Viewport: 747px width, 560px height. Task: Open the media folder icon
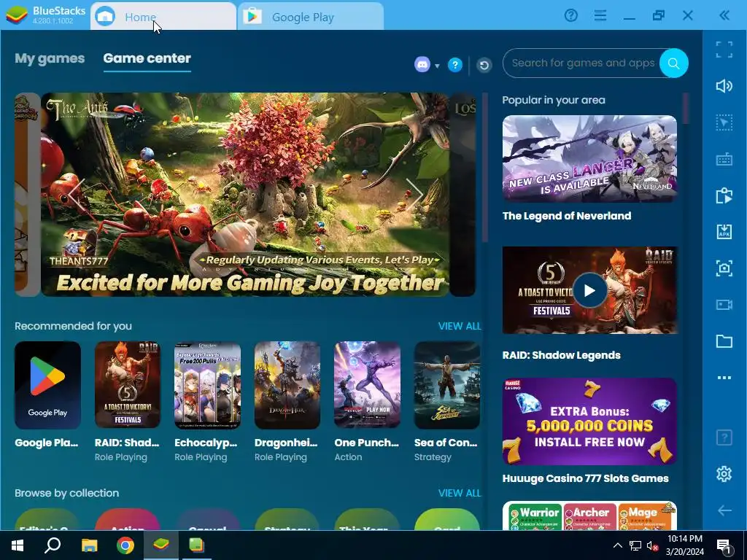(x=724, y=341)
